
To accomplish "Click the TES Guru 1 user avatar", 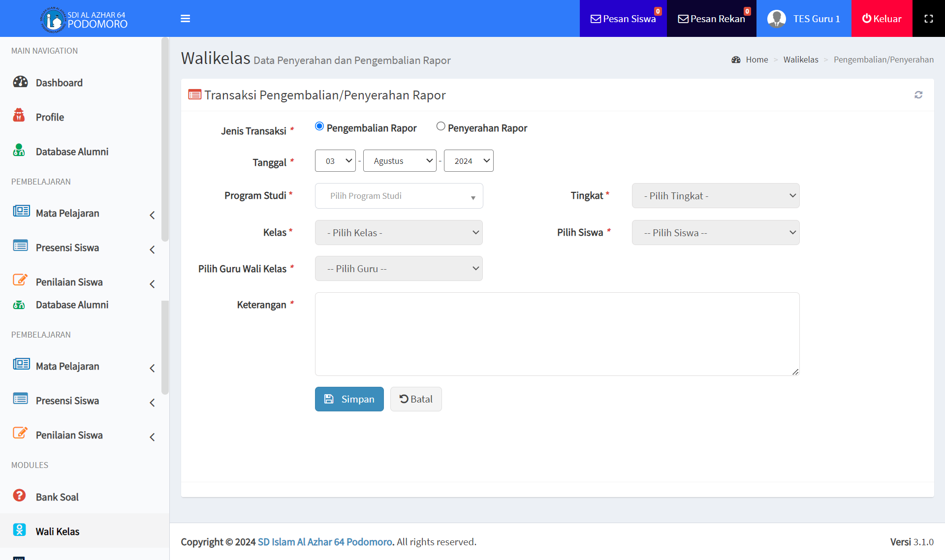I will (776, 19).
